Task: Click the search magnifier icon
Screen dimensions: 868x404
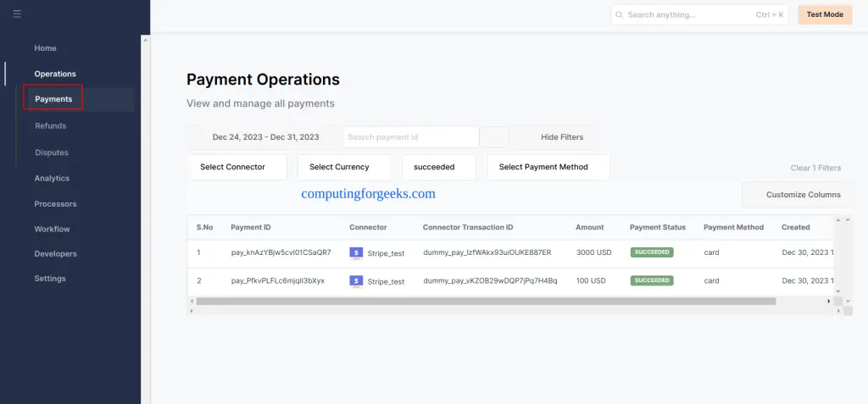Action: (x=619, y=15)
